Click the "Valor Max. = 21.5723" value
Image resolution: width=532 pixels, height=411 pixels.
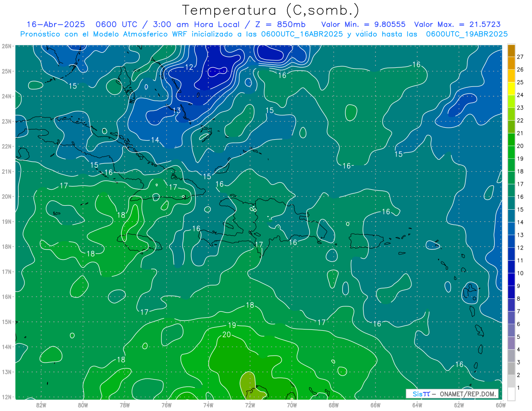point(458,24)
